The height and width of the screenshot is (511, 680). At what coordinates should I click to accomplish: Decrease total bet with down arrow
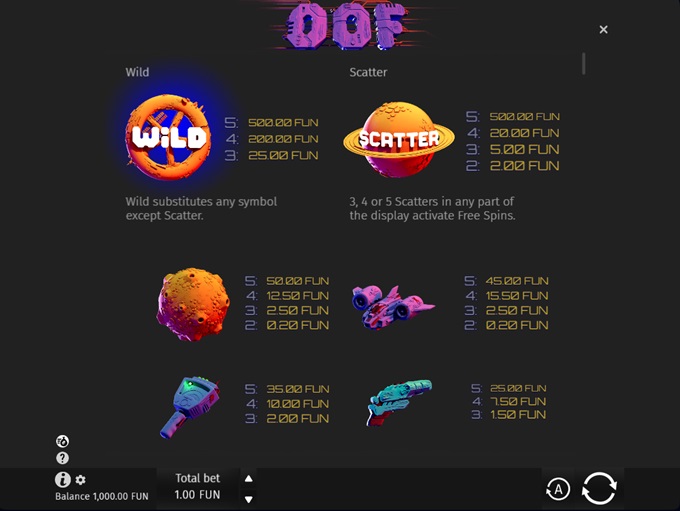pos(248,499)
